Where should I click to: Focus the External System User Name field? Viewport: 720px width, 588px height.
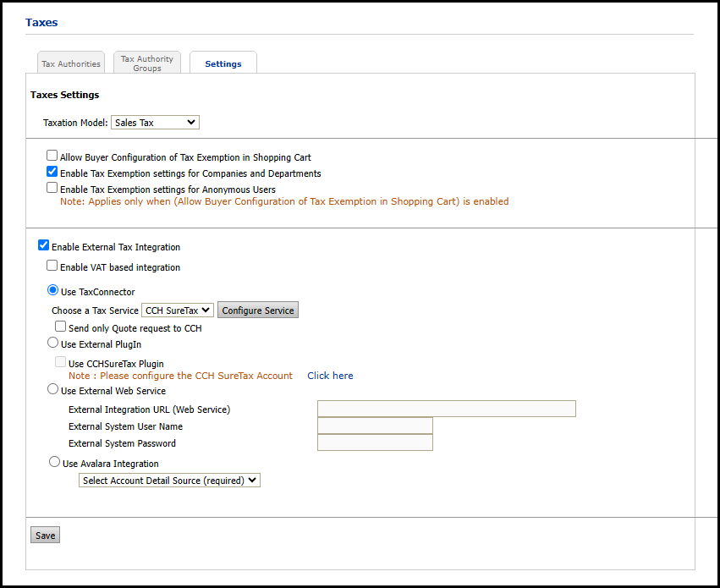(375, 426)
